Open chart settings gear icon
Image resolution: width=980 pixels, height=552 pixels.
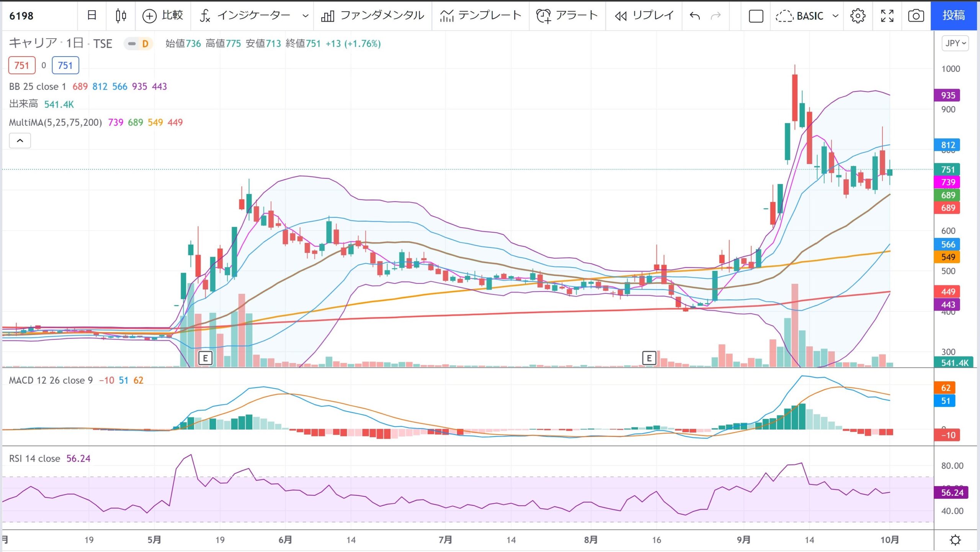pyautogui.click(x=857, y=16)
